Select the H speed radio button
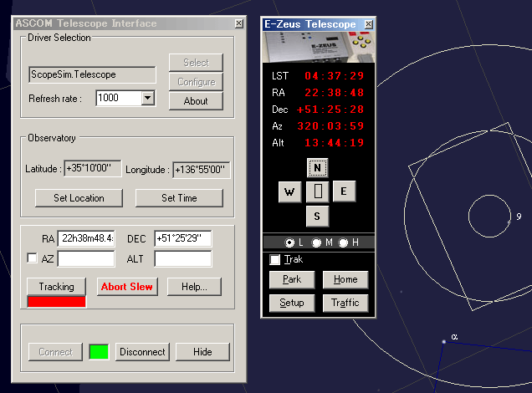The height and width of the screenshot is (393, 532). [x=343, y=242]
